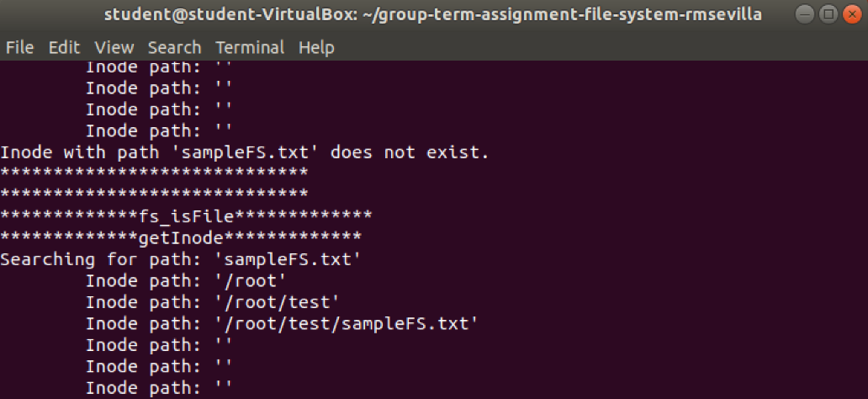Open the Help menu
The width and height of the screenshot is (868, 399).
coord(316,48)
